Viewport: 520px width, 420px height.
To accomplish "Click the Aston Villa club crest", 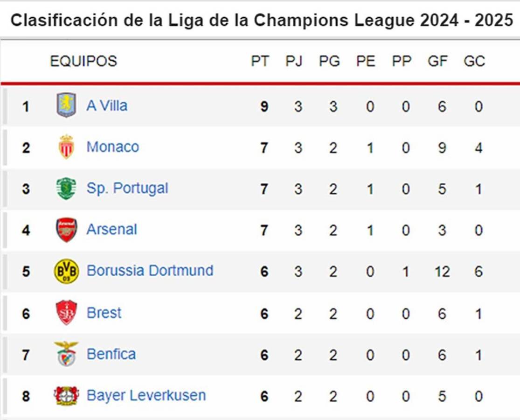I will point(66,105).
